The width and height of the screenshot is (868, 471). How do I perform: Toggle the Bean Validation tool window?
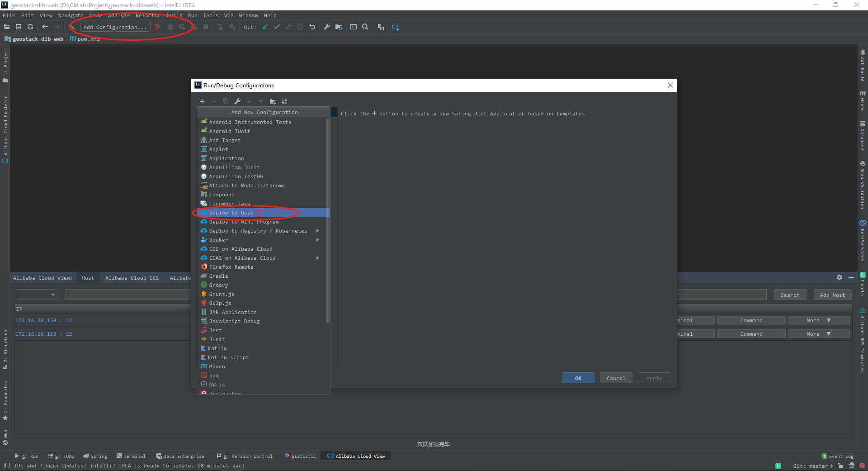click(863, 185)
